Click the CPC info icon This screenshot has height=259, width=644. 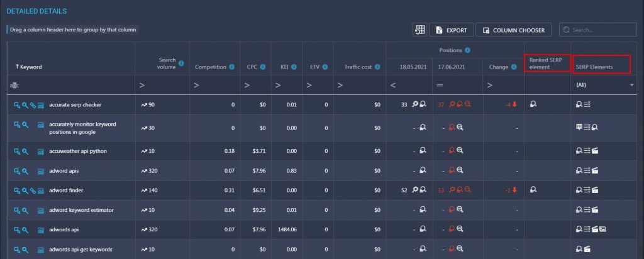(x=263, y=67)
